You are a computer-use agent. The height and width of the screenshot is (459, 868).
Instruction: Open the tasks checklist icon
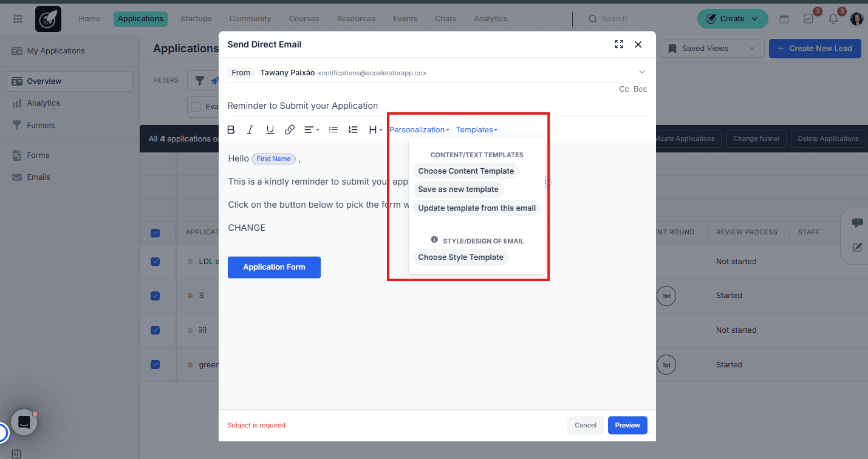[x=808, y=19]
